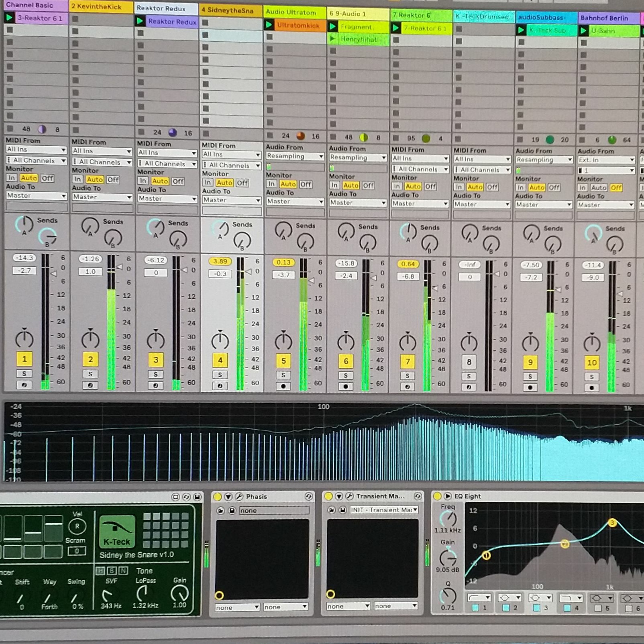Deactivate track 10 with its activator
This screenshot has height=644, width=644.
pyautogui.click(x=592, y=363)
